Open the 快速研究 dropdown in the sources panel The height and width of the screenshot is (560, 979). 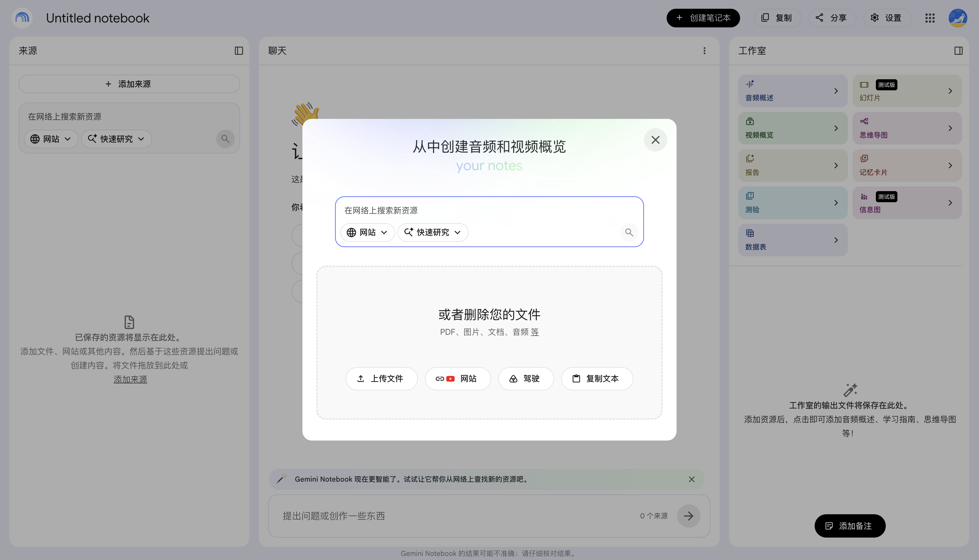point(117,139)
